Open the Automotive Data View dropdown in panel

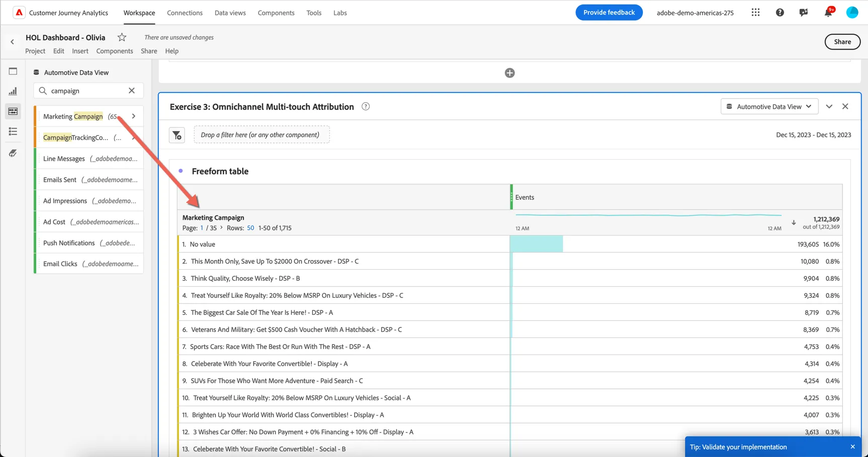[769, 106]
